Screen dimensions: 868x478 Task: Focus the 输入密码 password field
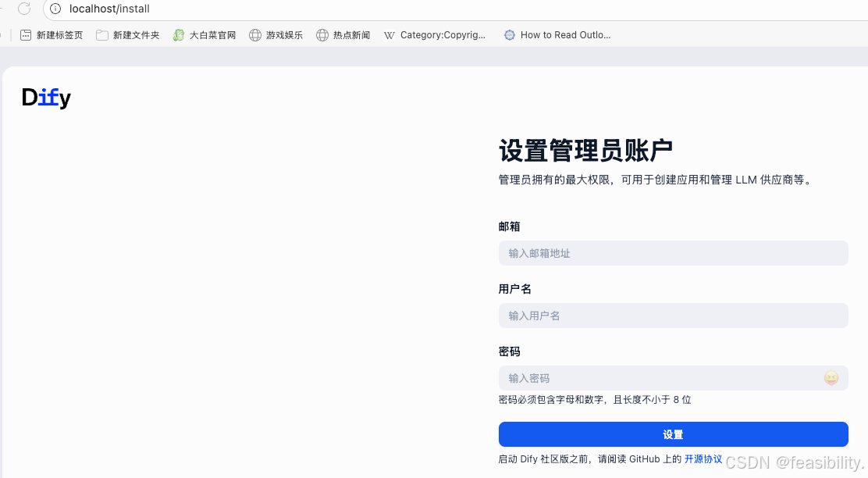coord(673,378)
